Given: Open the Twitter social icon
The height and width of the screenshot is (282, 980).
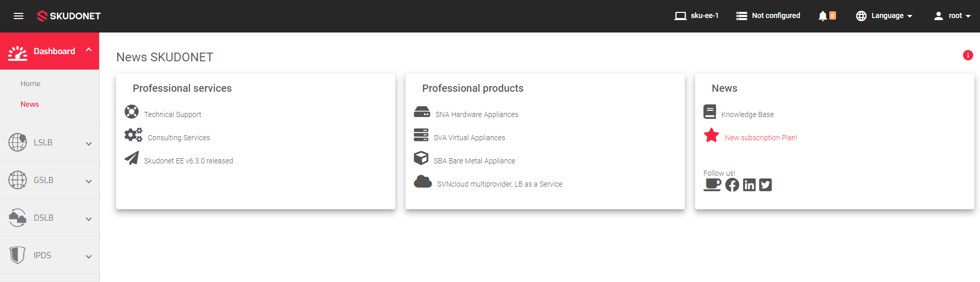Looking at the screenshot, I should click(765, 185).
